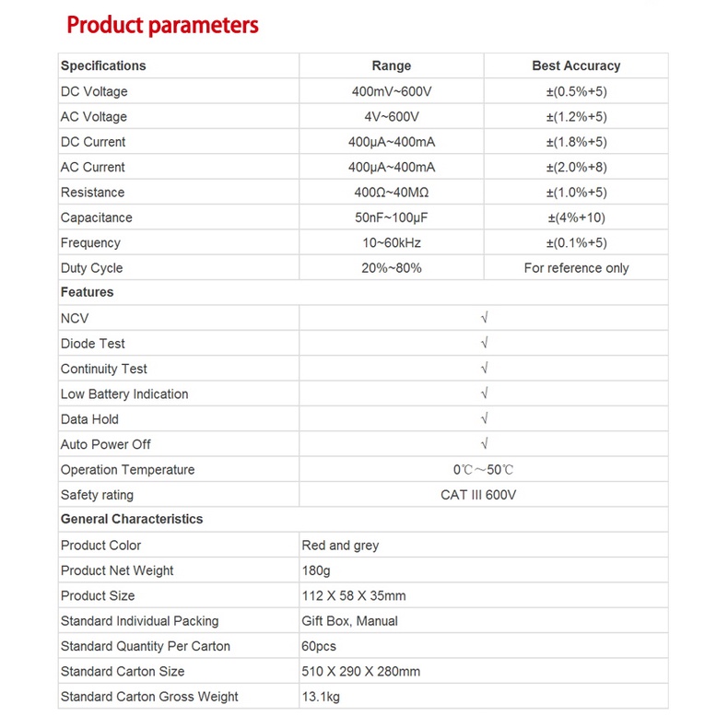The height and width of the screenshot is (728, 728).
Task: Click the red Product parameters heading
Action: click(x=162, y=25)
